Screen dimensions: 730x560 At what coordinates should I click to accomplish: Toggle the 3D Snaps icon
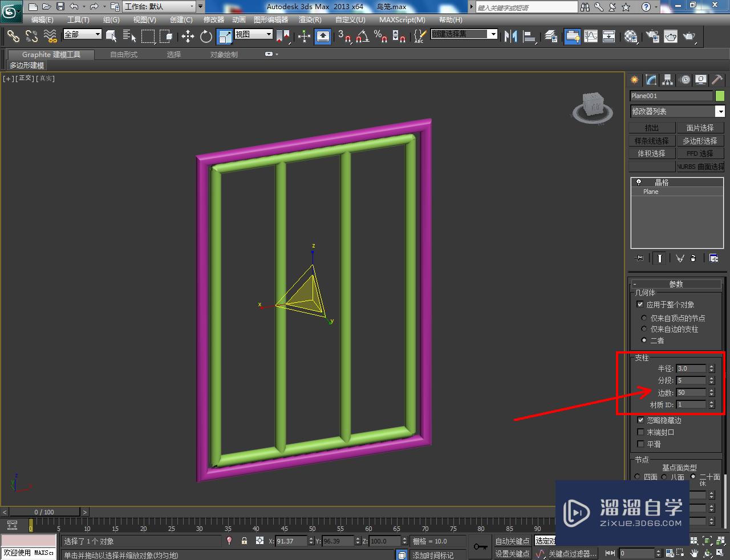coord(343,36)
